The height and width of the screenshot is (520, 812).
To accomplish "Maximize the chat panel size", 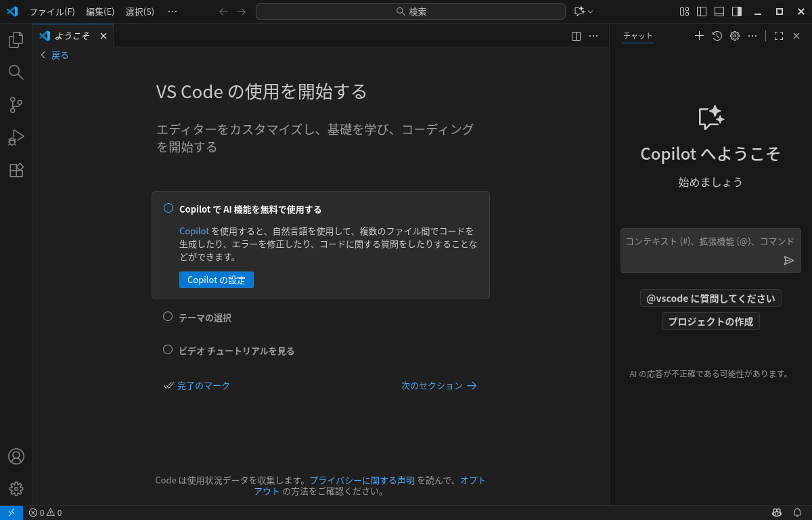I will 779,36.
